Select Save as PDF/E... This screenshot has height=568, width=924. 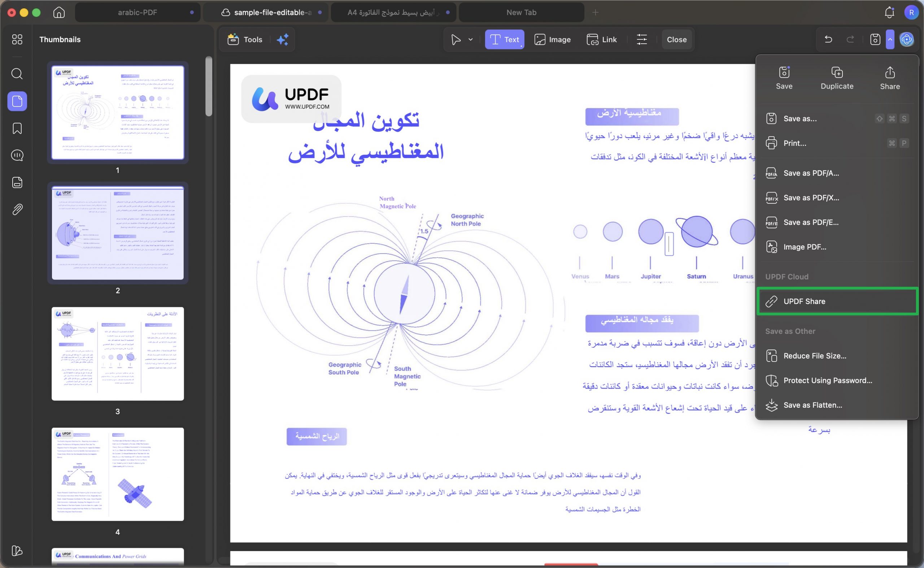837,222
